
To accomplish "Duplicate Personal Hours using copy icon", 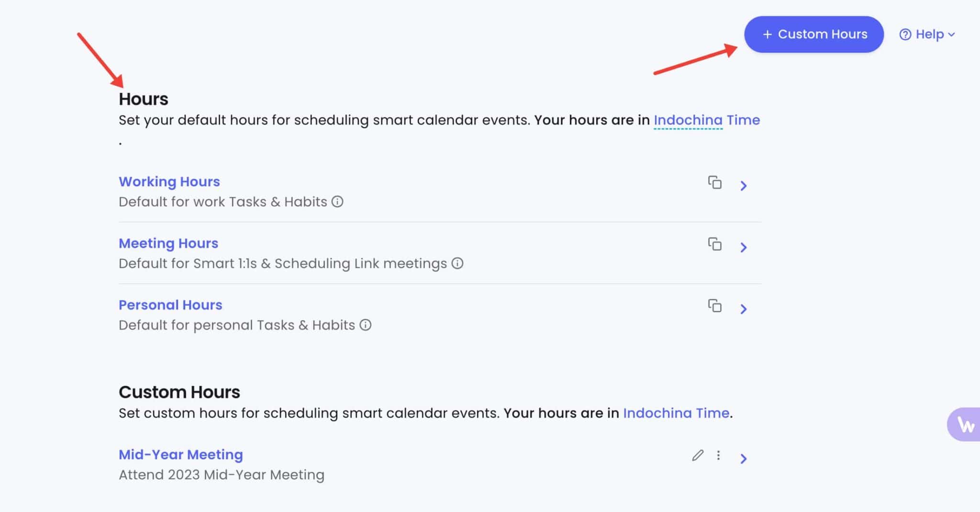I will 714,306.
